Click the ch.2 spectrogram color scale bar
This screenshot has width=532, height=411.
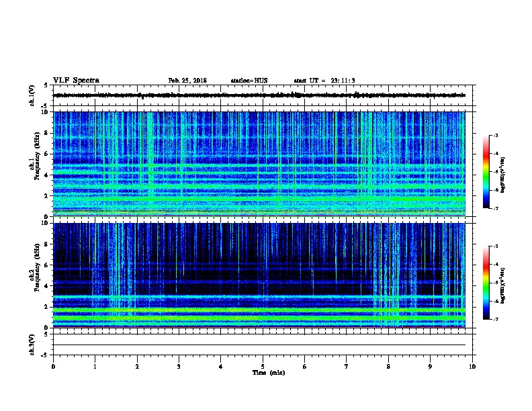click(486, 283)
